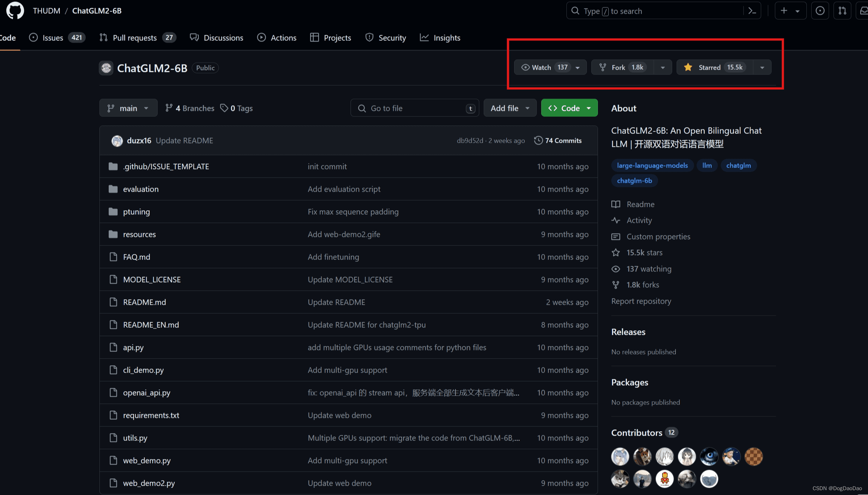Image resolution: width=868 pixels, height=495 pixels.
Task: Click the folder icon for ptuning
Action: click(x=113, y=212)
